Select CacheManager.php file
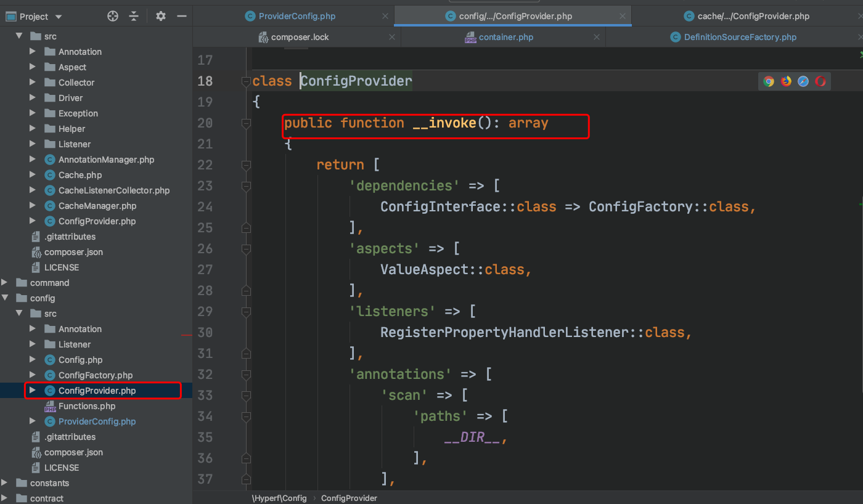This screenshot has height=504, width=863. pos(97,206)
